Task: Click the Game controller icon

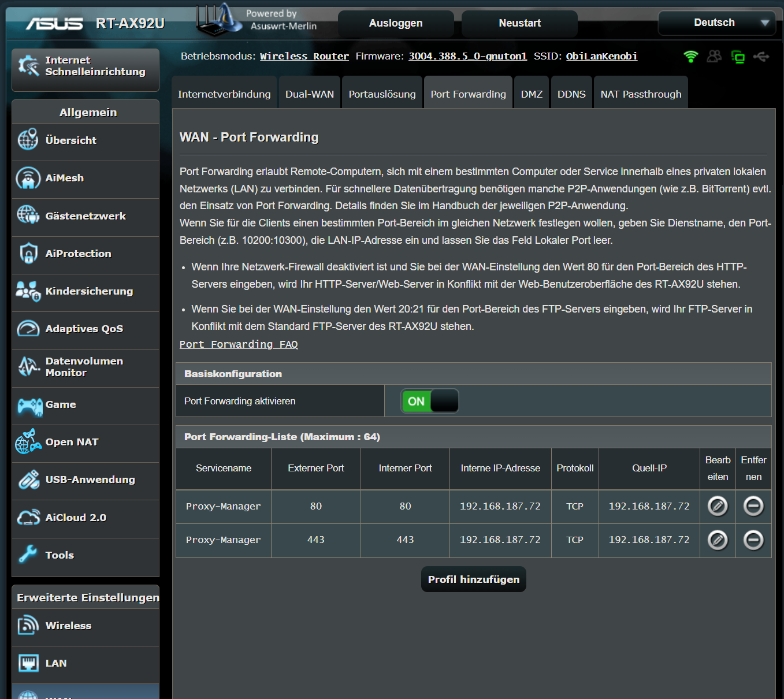Action: tap(29, 406)
